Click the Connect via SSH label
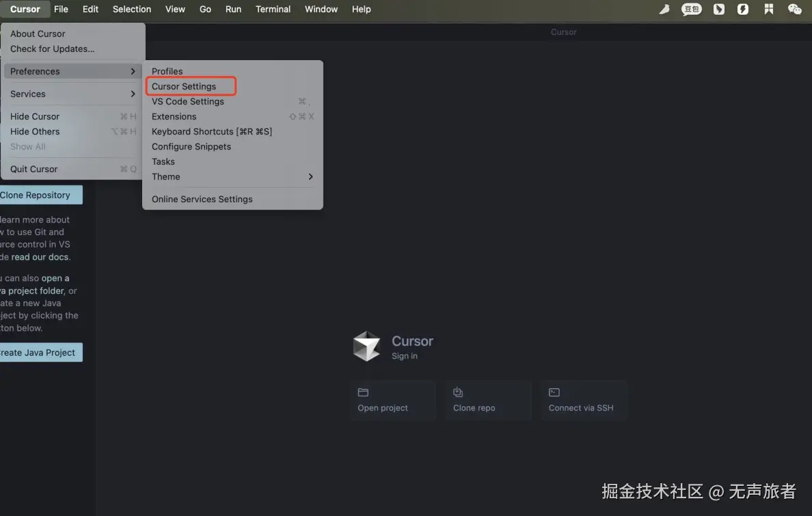The image size is (812, 516). tap(581, 408)
